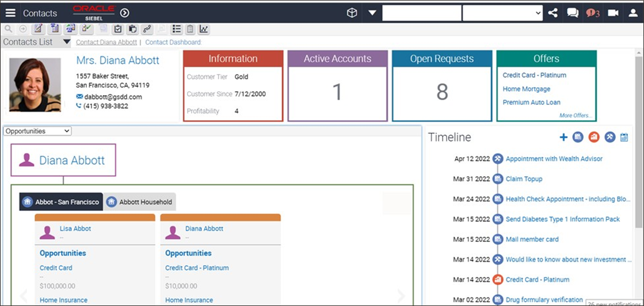Click the phone icon beside (415) 938-3822

point(79,106)
